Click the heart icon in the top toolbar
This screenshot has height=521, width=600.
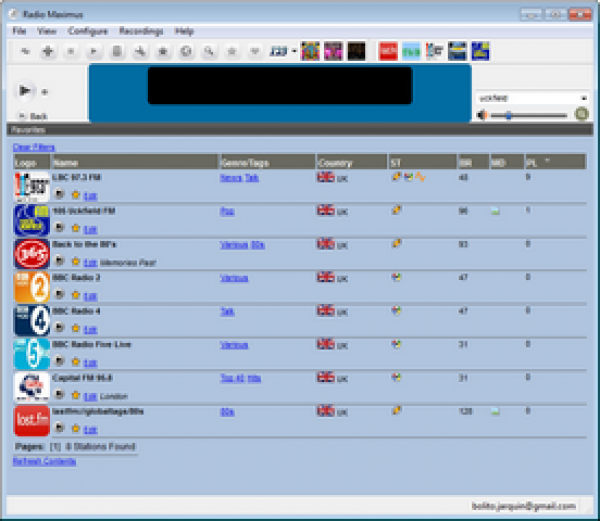coord(254,51)
